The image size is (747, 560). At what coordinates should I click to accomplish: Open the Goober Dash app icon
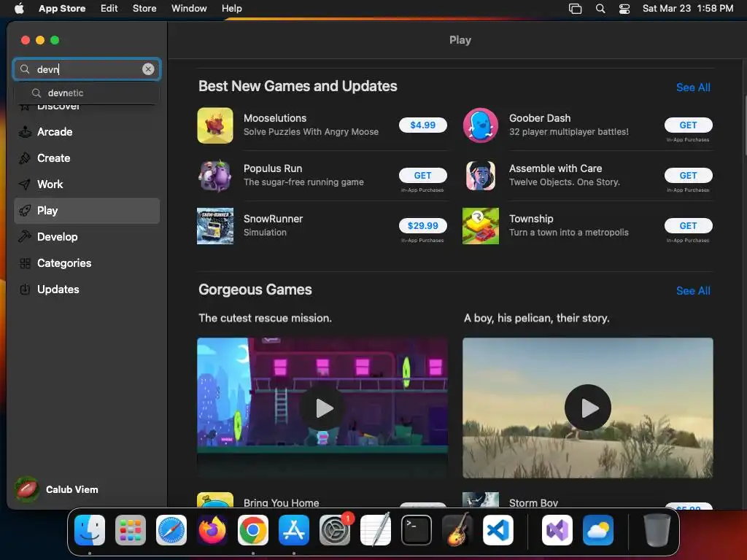481,125
